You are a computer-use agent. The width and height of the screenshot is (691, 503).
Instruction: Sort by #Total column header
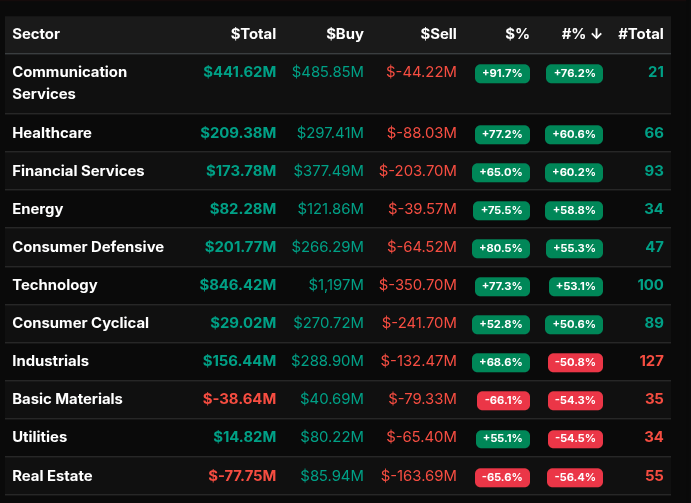[x=640, y=34]
